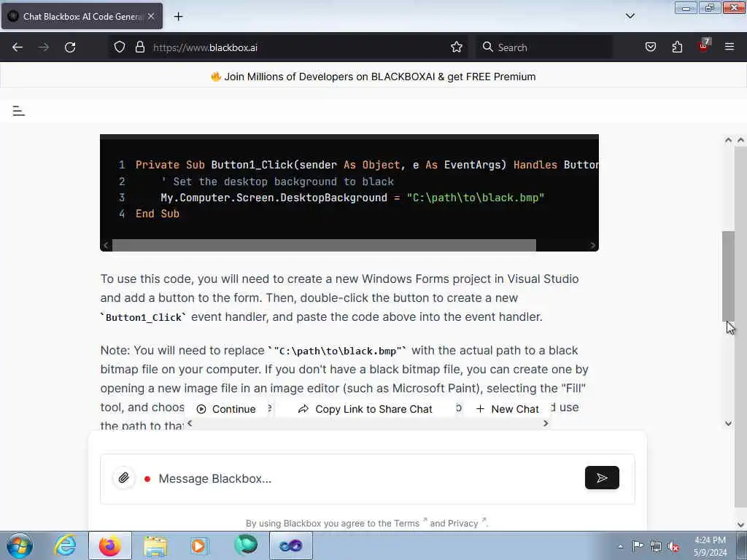The height and width of the screenshot is (560, 747).
Task: Open Windows Media Player taskbar icon
Action: pyautogui.click(x=199, y=545)
